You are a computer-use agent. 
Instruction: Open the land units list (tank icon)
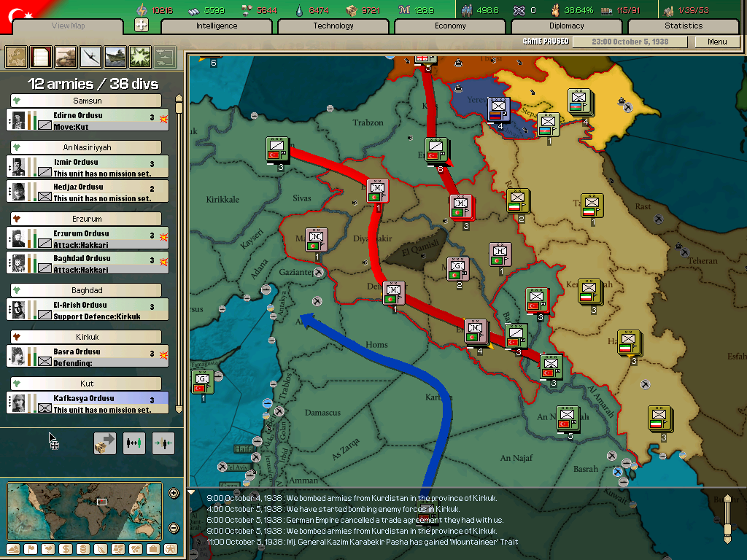[66, 57]
